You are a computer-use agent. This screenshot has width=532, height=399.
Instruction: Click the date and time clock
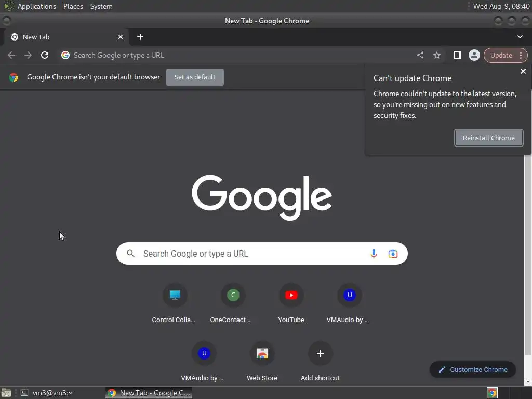tap(501, 6)
